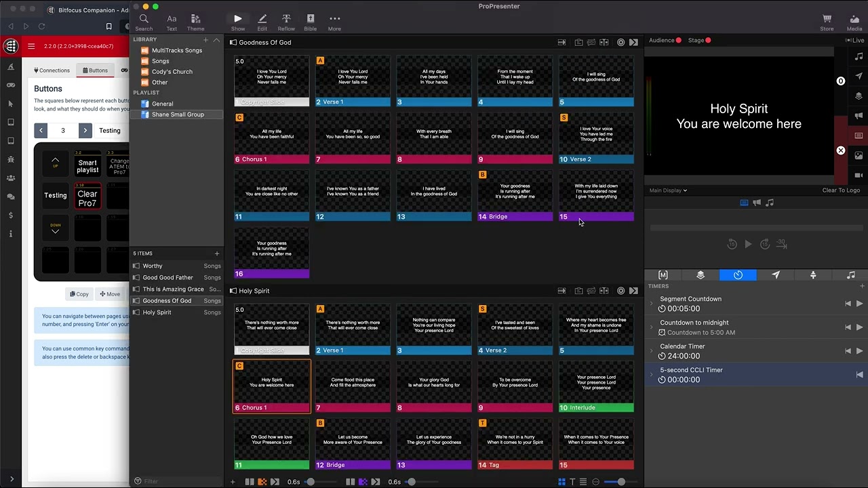Click the purple transition checker icon
This screenshot has width=868, height=488.
[x=363, y=482]
